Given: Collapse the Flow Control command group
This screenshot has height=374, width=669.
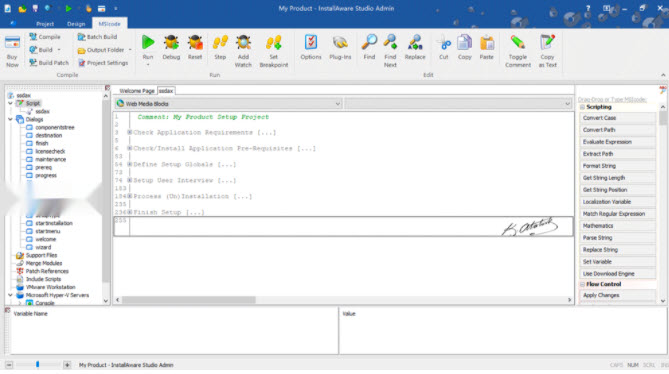Looking at the screenshot, I should coord(582,284).
